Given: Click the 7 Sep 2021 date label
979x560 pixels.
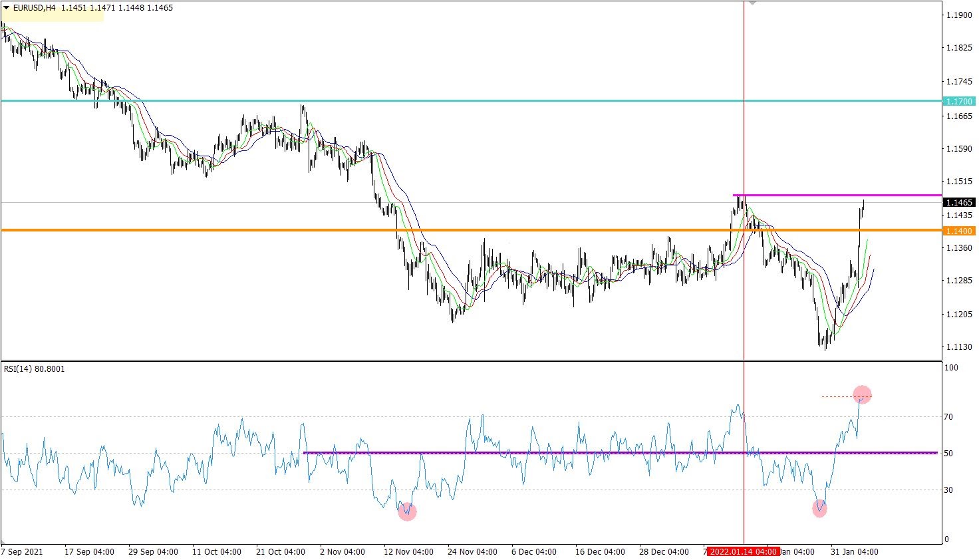Looking at the screenshot, I should click(23, 552).
